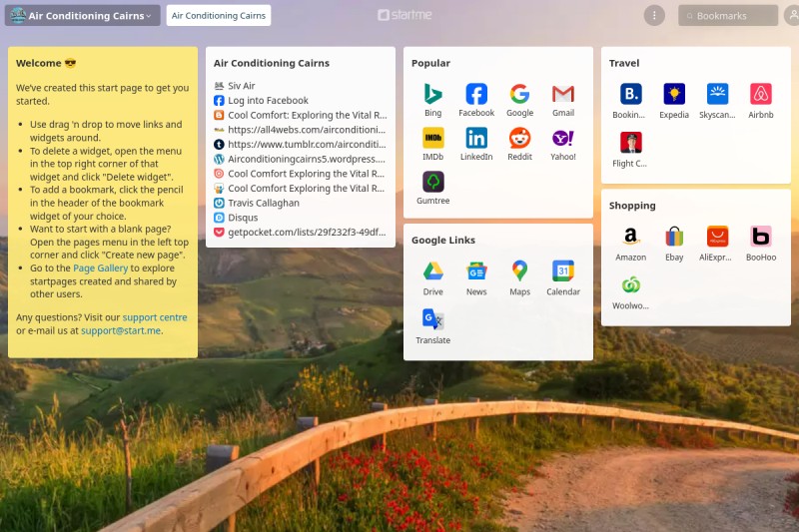Image resolution: width=799 pixels, height=532 pixels.
Task: Open the Reddit bookmark icon
Action: (519, 138)
